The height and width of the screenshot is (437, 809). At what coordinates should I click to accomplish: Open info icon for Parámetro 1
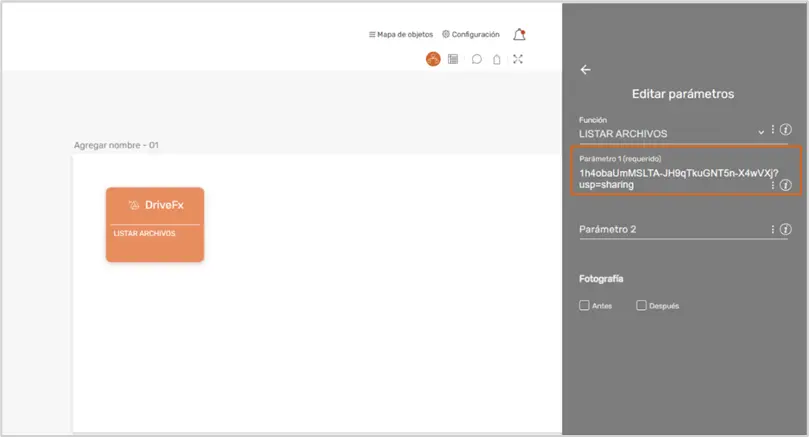pyautogui.click(x=785, y=185)
